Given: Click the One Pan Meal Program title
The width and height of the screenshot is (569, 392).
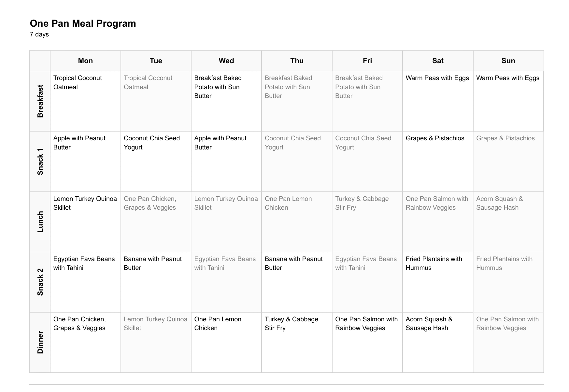Looking at the screenshot, I should pos(83,23).
